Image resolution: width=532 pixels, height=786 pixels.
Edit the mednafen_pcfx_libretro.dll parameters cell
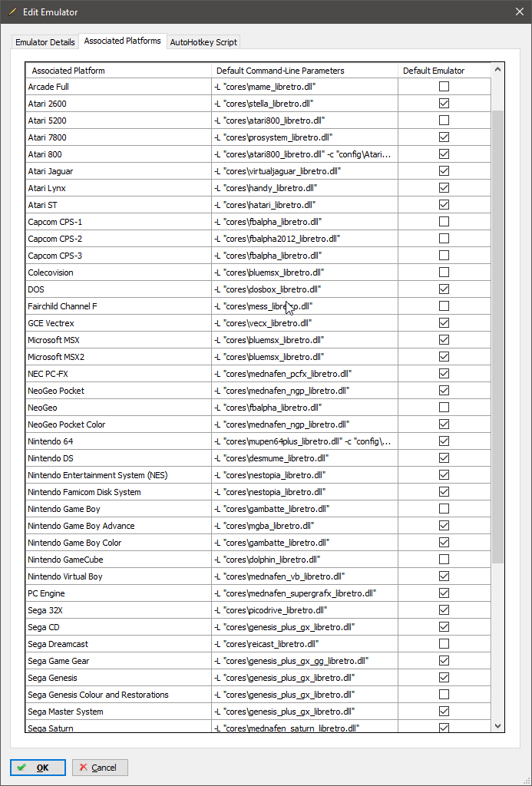click(x=305, y=374)
